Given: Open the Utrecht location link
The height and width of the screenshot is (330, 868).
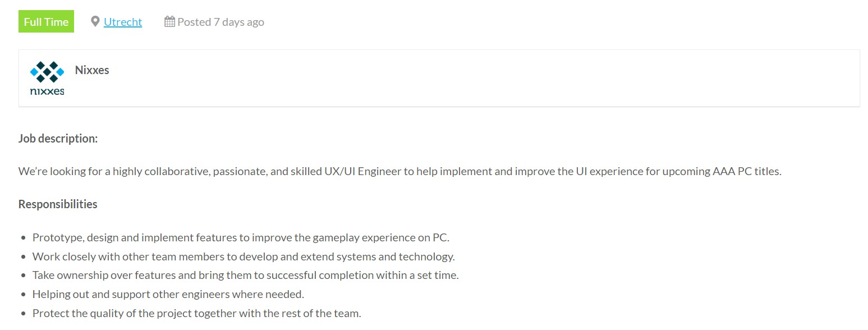Looking at the screenshot, I should [x=123, y=22].
